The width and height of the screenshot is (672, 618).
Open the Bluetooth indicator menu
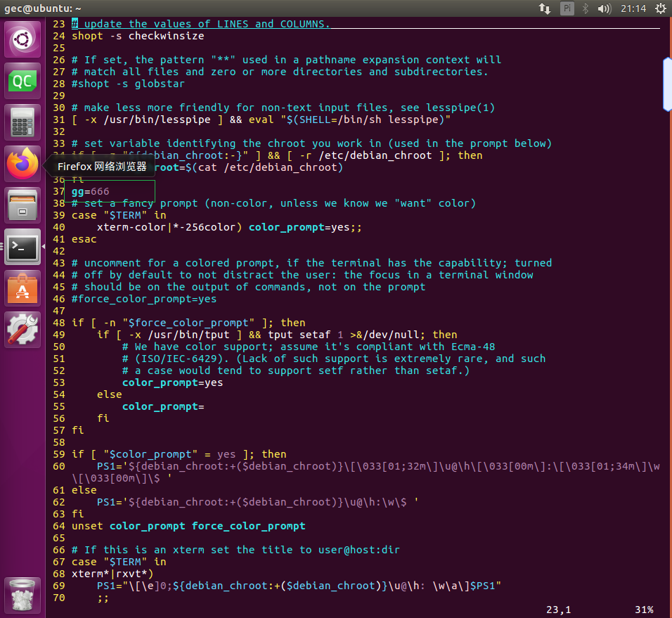[x=586, y=8]
